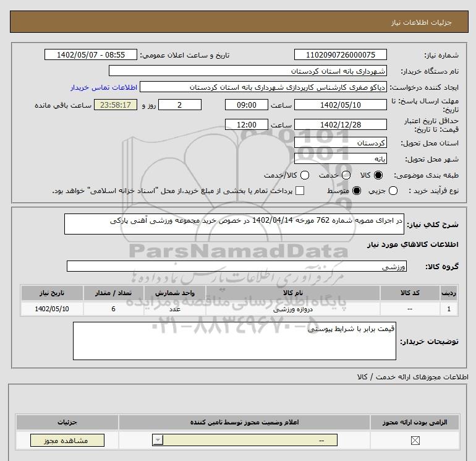Image resolution: width=476 pixels, height=461 pixels.
Task: Click the price validity date 1402/12/28 field
Action: 340,124
